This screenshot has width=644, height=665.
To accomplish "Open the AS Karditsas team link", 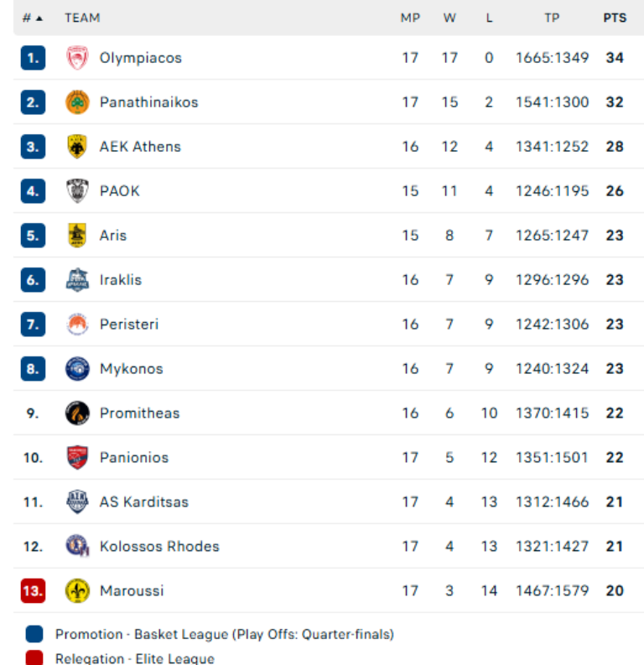I will tap(144, 502).
